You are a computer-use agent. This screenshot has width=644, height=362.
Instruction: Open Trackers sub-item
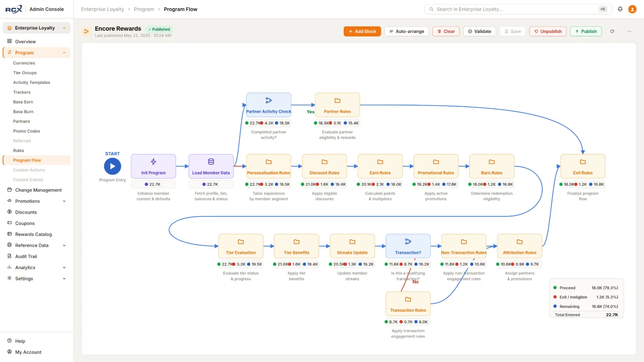pyautogui.click(x=22, y=92)
